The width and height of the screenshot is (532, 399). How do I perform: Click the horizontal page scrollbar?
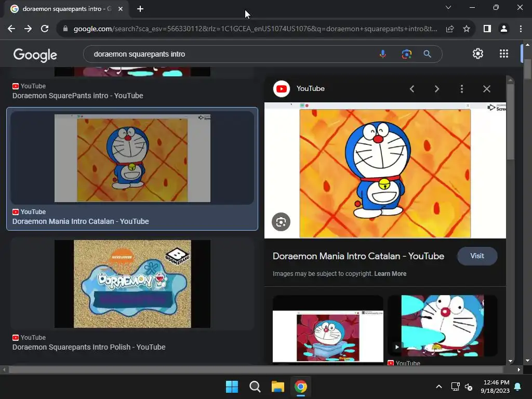256,369
